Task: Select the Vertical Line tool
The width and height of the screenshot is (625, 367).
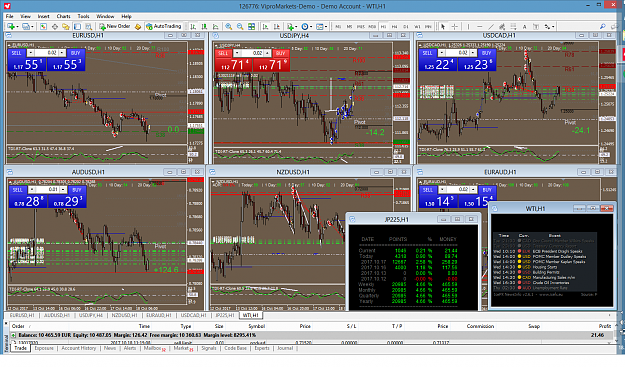Action: [468, 26]
